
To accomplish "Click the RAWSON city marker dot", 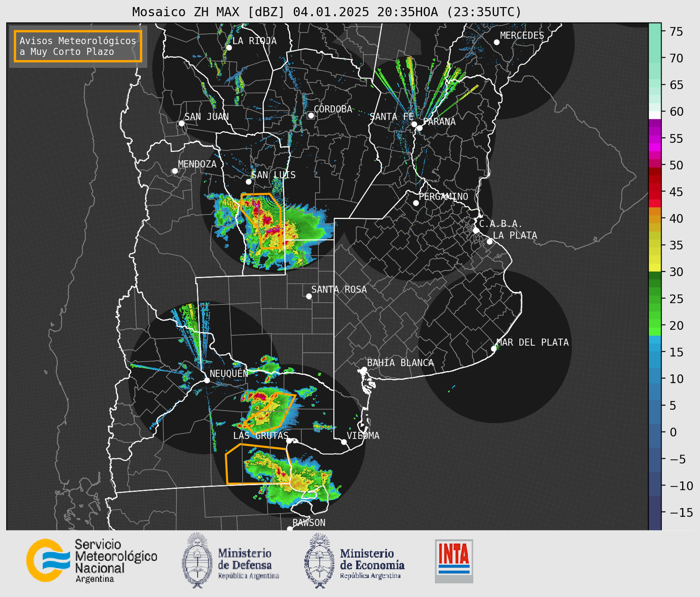I will [290, 529].
